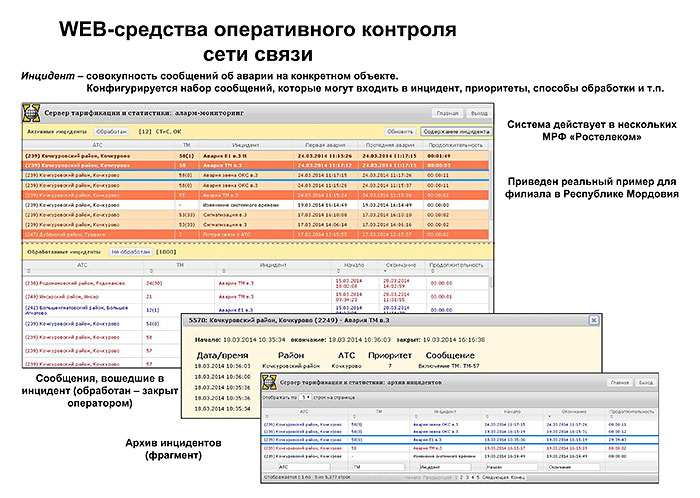Select the 'Авария E1 в.3' active incident row
This screenshot has width=700, height=498.
pos(256,156)
